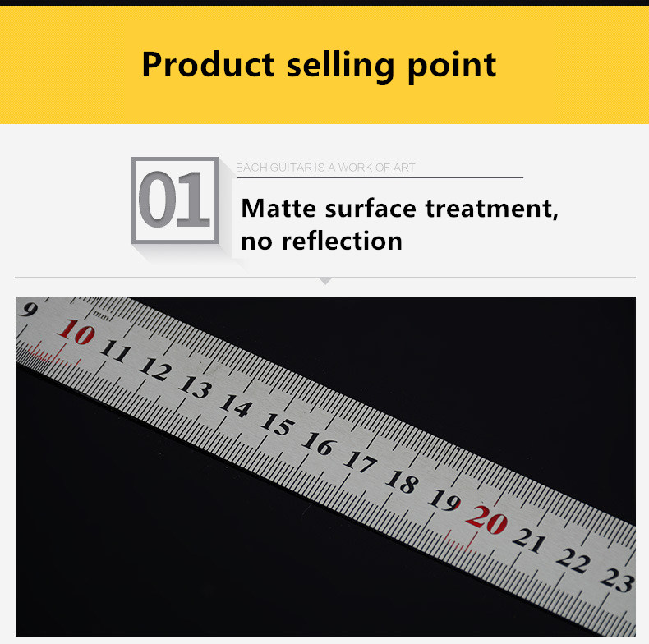Click the small downward triangle divider arrow
This screenshot has width=649, height=644.
[x=326, y=281]
